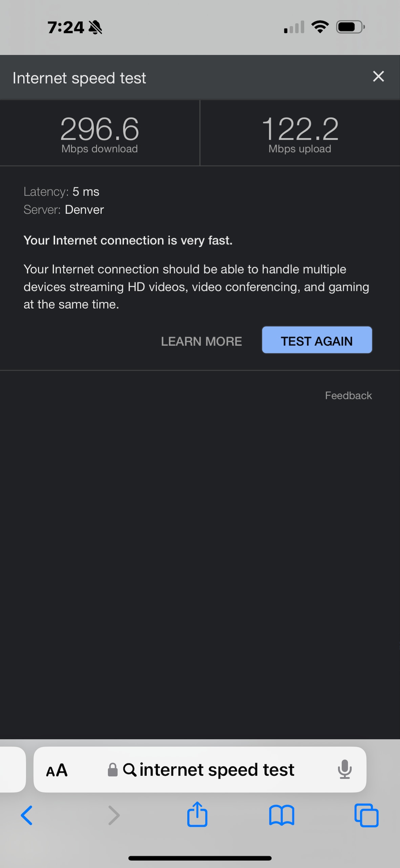Tap the padlock icon in address bar

pos(112,770)
